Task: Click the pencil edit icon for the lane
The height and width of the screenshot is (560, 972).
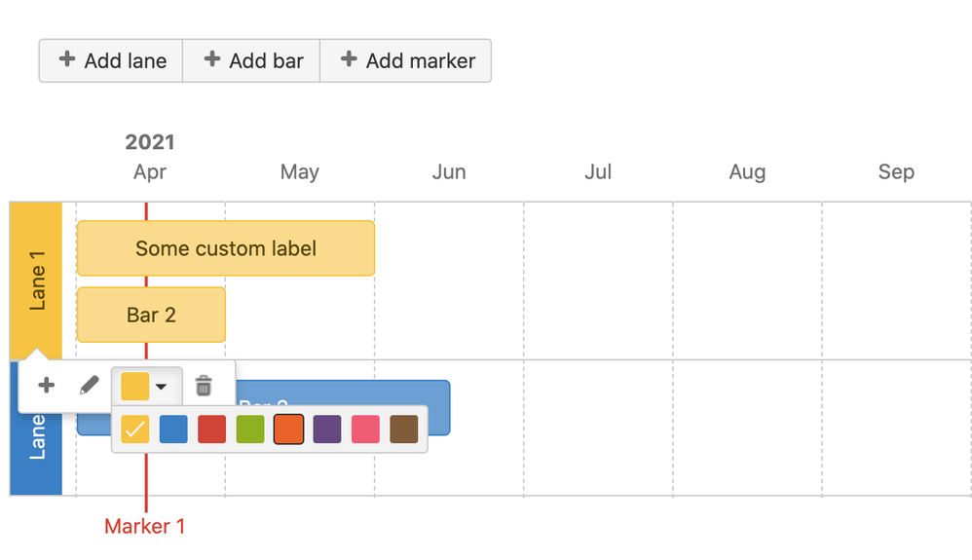Action: 90,385
